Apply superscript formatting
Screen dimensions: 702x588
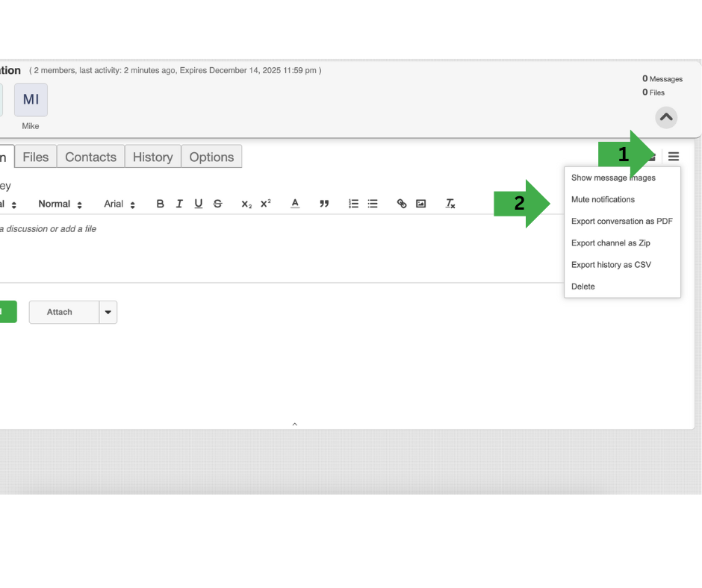pyautogui.click(x=266, y=204)
